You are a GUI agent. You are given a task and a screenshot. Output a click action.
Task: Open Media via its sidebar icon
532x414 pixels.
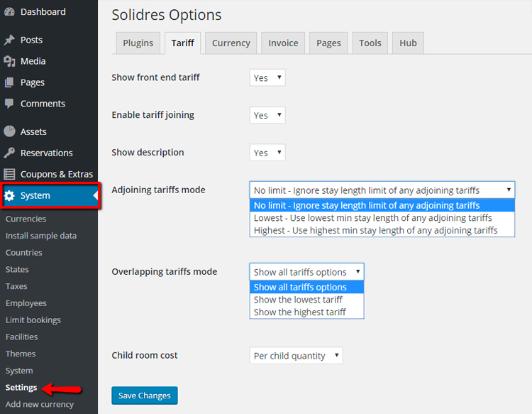tap(9, 62)
